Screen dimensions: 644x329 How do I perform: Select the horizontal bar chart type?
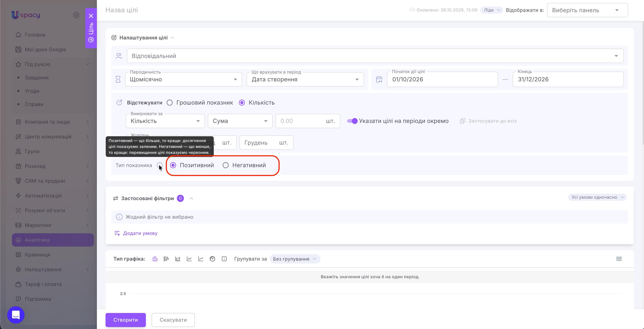166,259
